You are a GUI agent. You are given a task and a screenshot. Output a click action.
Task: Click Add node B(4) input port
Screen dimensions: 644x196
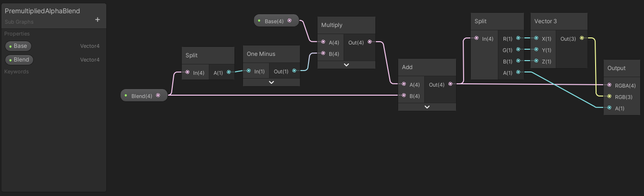point(404,96)
